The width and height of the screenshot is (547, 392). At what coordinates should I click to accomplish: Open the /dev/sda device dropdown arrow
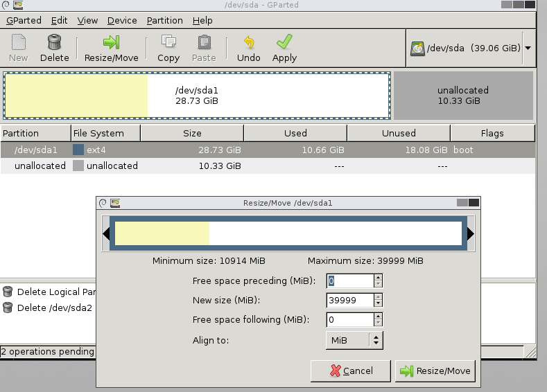528,48
